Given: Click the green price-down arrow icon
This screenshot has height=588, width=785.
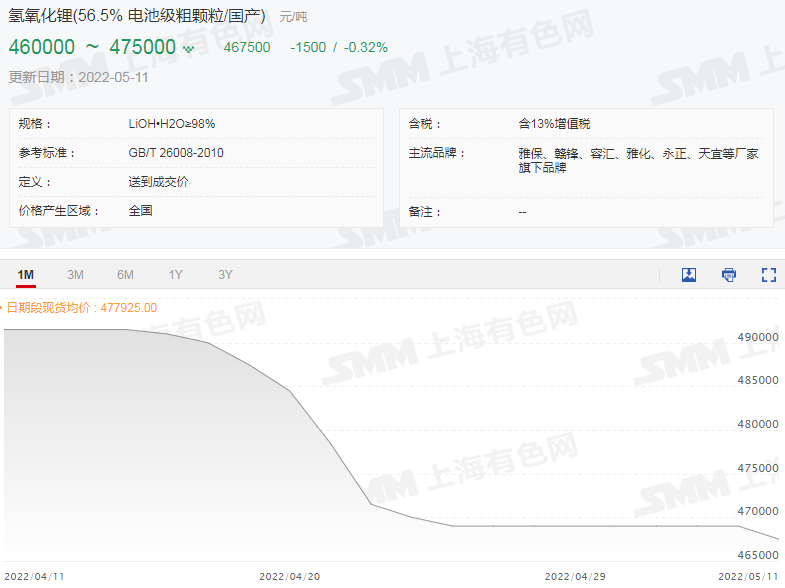Looking at the screenshot, I should point(188,48).
